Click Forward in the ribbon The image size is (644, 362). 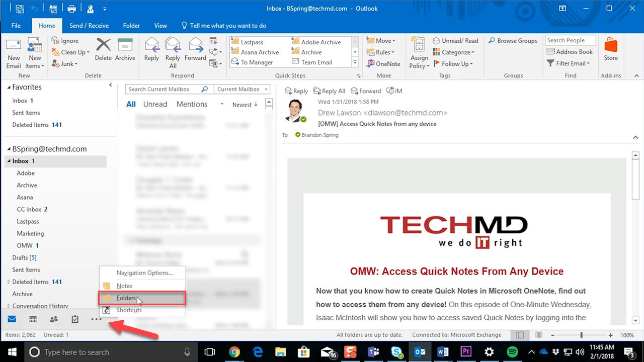195,50
